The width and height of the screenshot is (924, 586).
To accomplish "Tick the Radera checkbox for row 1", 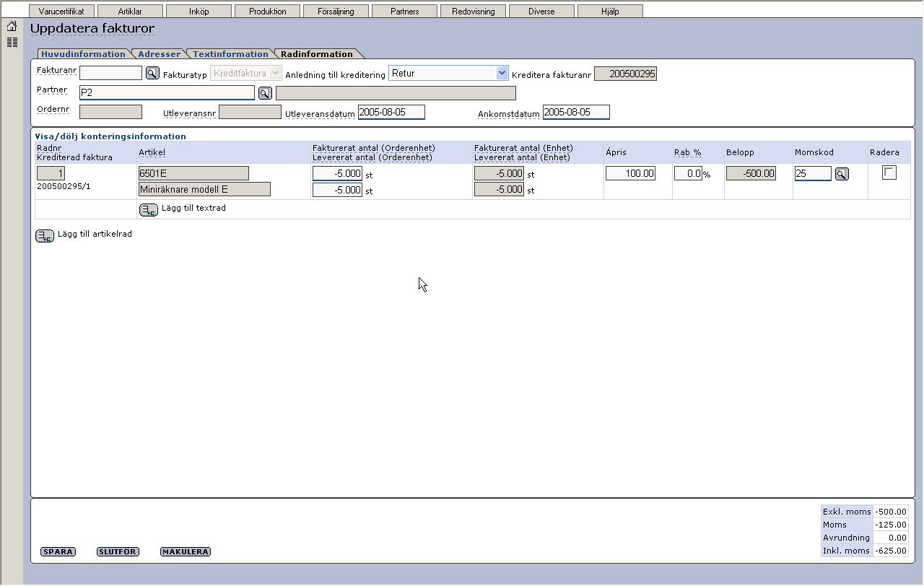I will [x=889, y=172].
